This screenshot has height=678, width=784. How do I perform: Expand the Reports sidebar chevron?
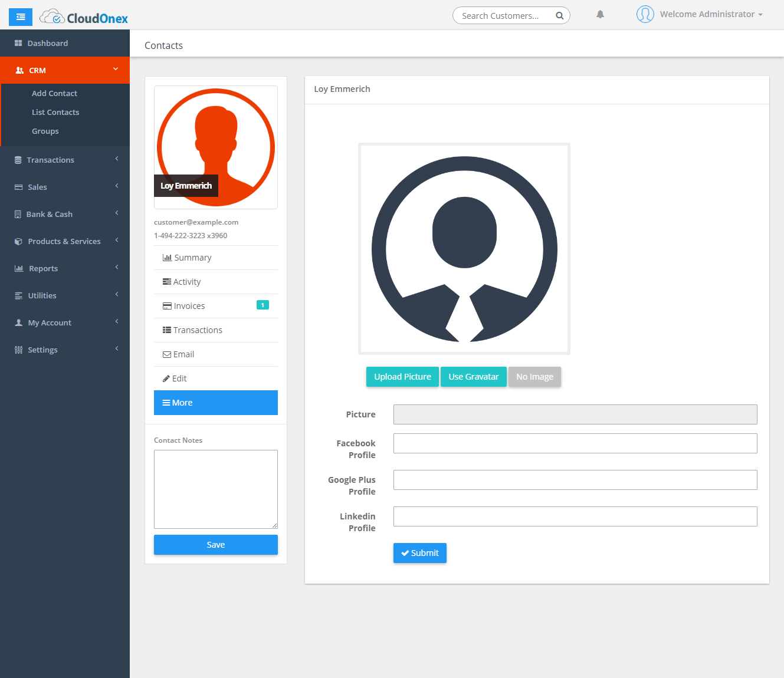(117, 267)
